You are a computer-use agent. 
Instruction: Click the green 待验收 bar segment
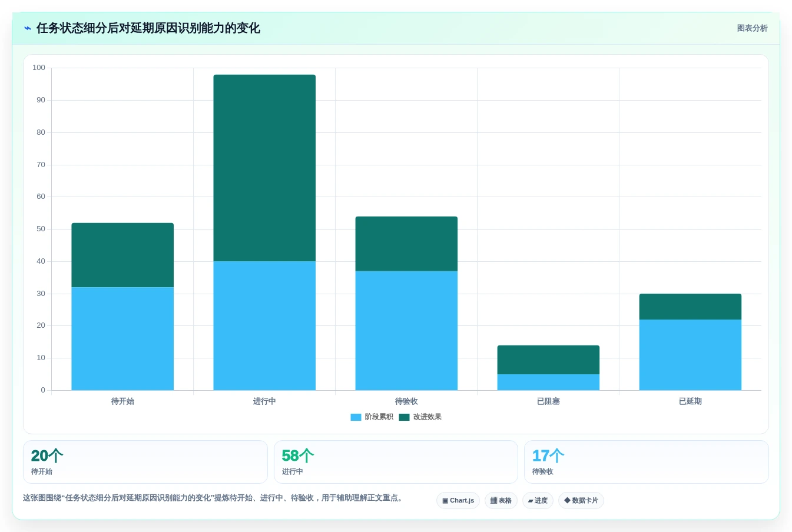point(406,244)
